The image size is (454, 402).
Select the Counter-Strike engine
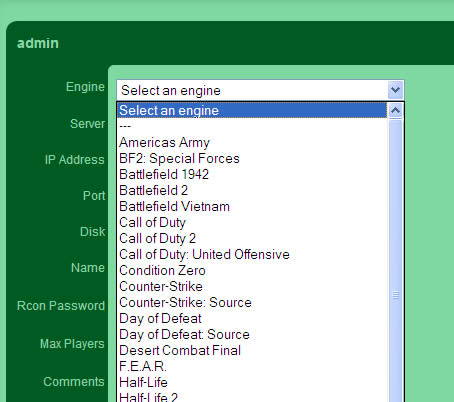click(x=252, y=286)
